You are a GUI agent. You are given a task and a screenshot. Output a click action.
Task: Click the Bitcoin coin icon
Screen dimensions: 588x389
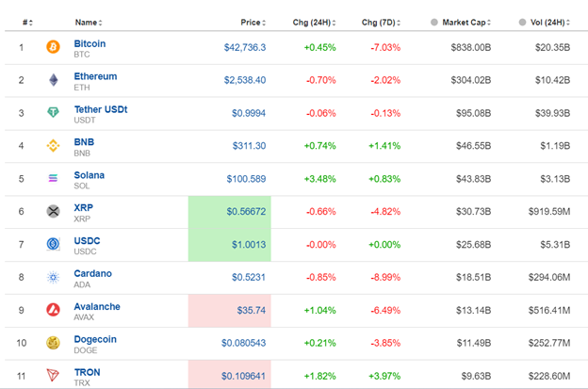[x=53, y=47]
